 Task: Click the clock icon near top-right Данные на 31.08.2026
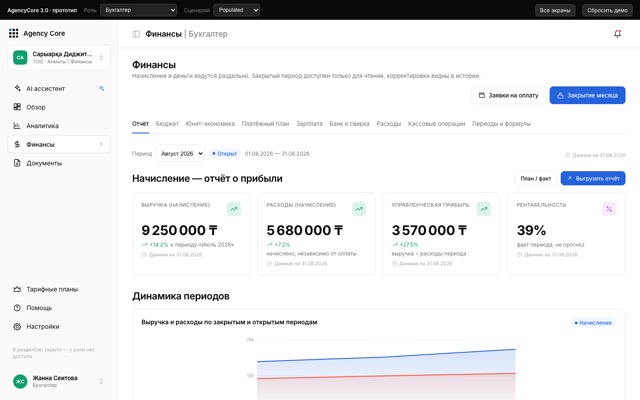pos(567,155)
